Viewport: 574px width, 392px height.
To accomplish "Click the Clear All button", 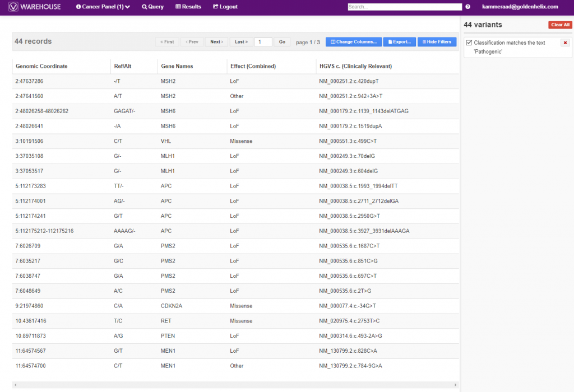I will [x=560, y=24].
